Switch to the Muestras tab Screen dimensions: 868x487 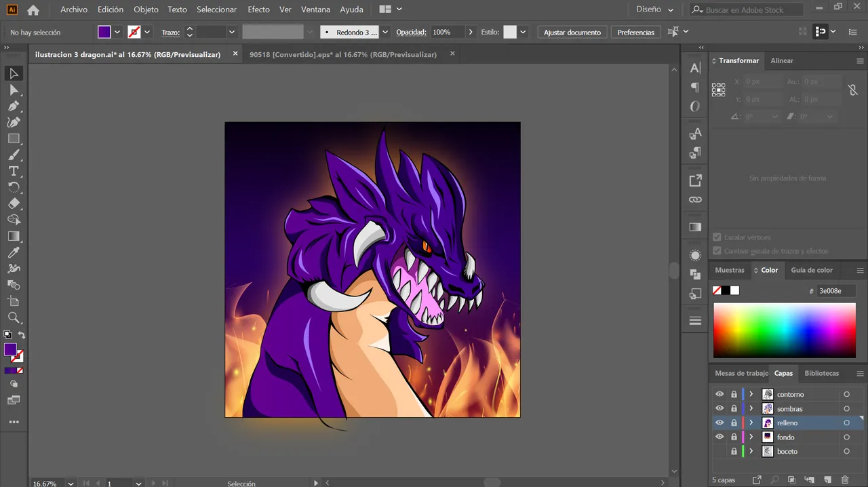tap(730, 270)
